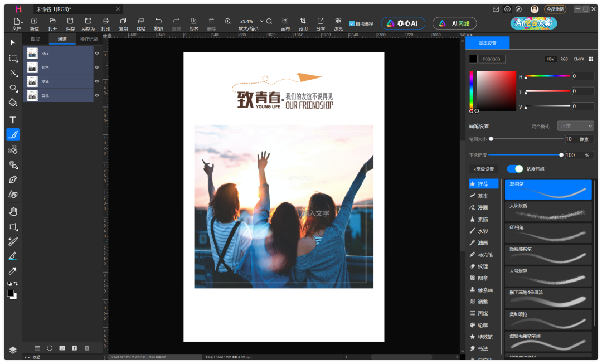Open the 操作记录 history tab
This screenshot has height=364, width=602.
point(89,39)
